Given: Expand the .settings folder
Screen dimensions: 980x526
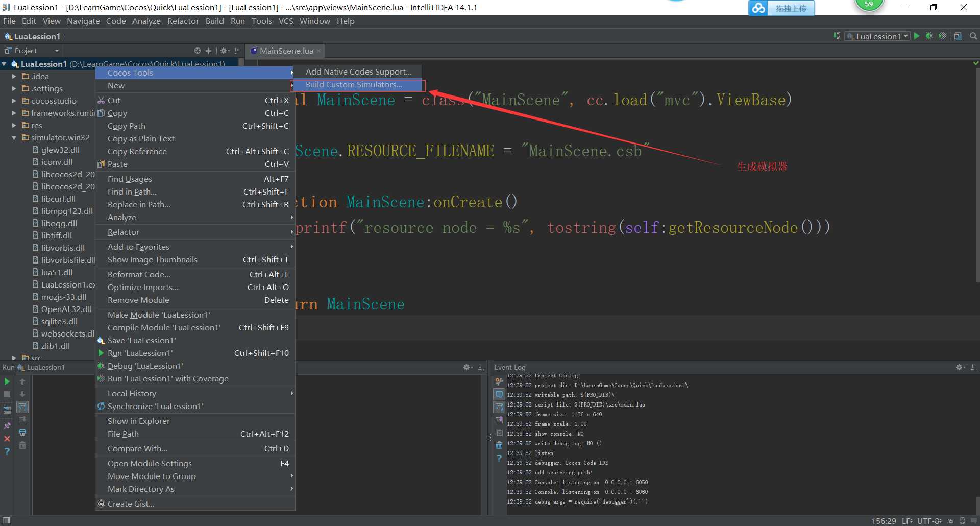Looking at the screenshot, I should click(14, 88).
